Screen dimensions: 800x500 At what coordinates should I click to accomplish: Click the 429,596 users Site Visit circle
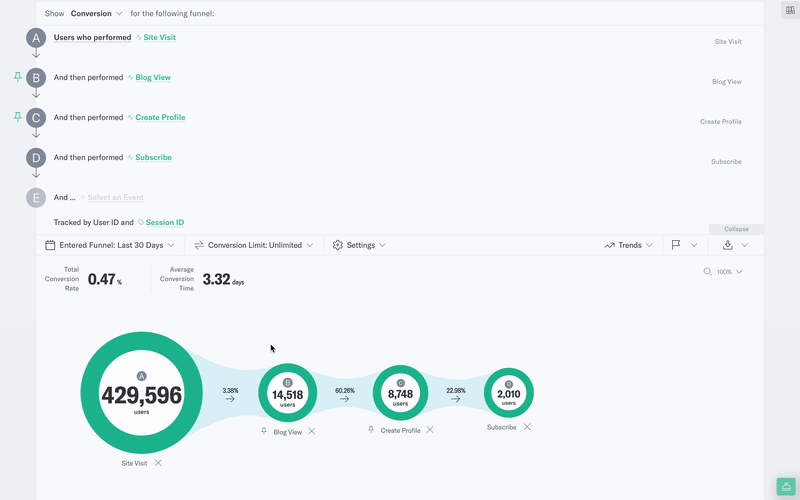[141, 393]
